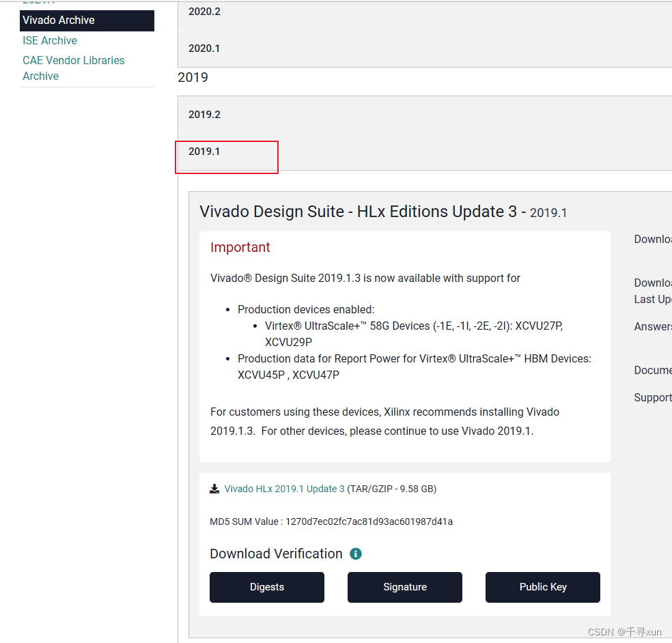Click the 'Download Verification' heading
Viewport: 672px width, 643px height.
coord(276,554)
